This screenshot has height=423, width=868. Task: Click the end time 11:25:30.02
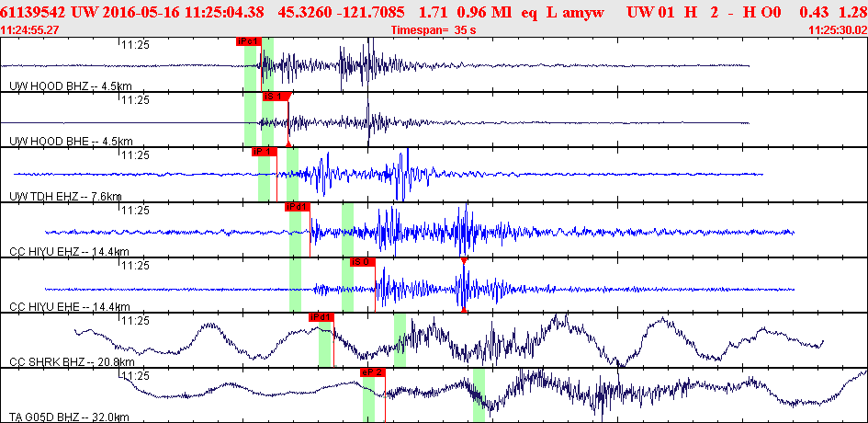837,30
